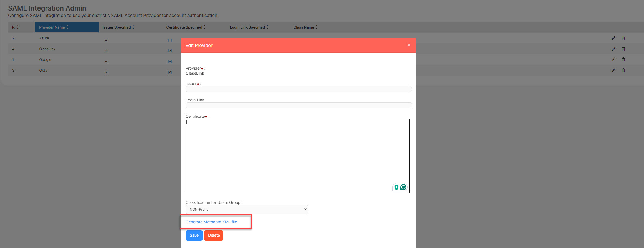644x248 pixels.
Task: Toggle Okta Issuer Specified checkbox
Action: click(106, 72)
